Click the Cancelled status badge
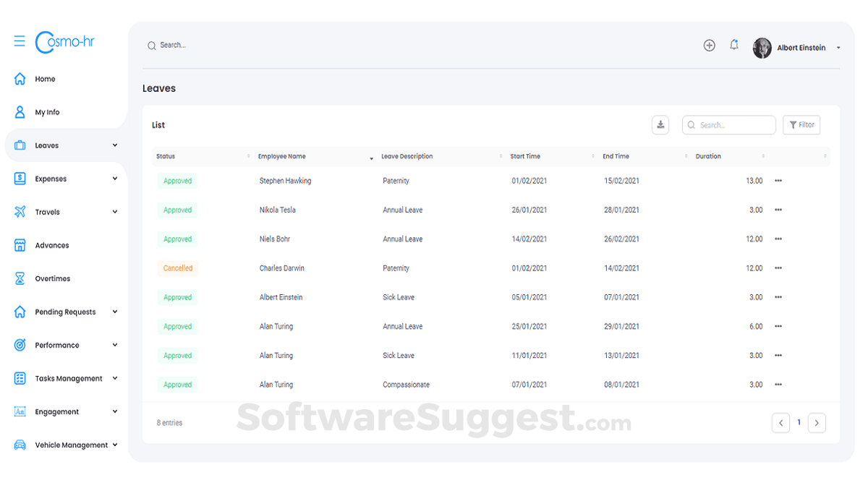This screenshot has width=868, height=488. click(x=178, y=268)
